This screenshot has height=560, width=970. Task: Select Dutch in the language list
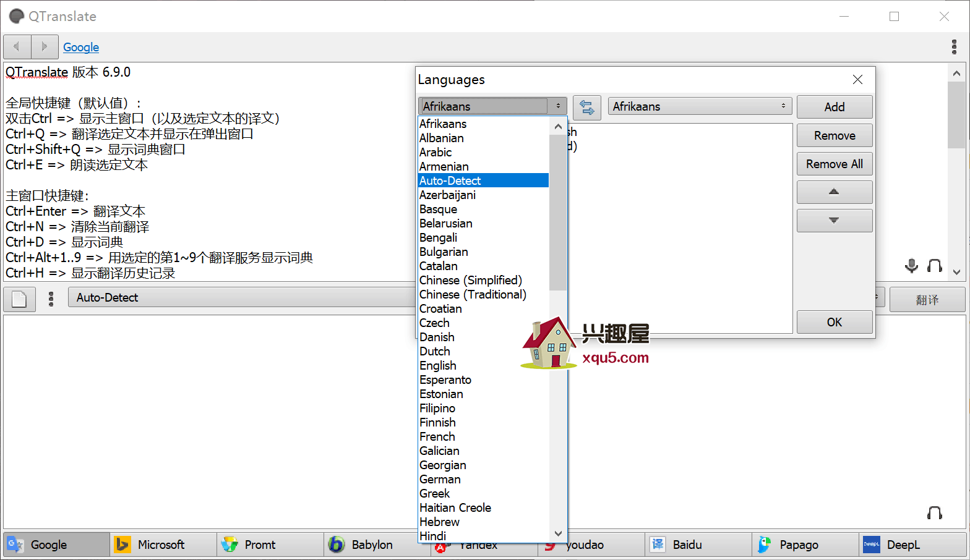[484, 351]
